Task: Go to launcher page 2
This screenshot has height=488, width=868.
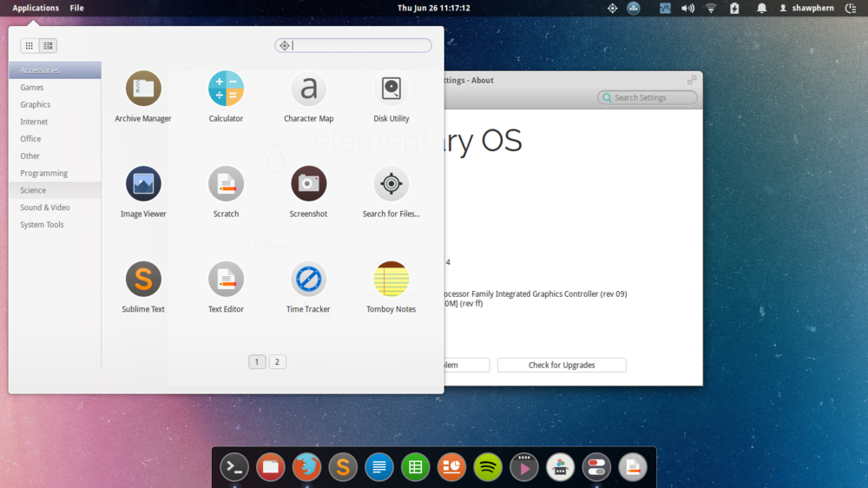Action: click(278, 362)
